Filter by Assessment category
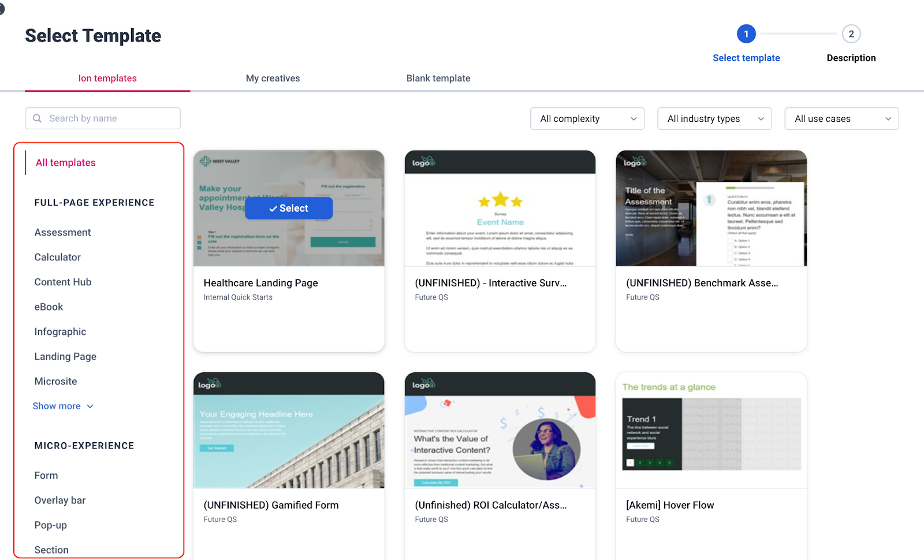 tap(62, 232)
